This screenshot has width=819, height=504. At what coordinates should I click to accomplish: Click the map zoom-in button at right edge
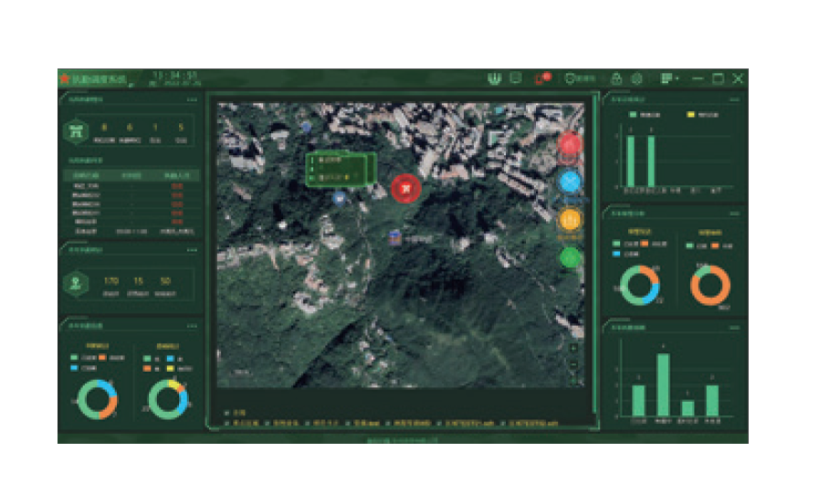[572, 348]
